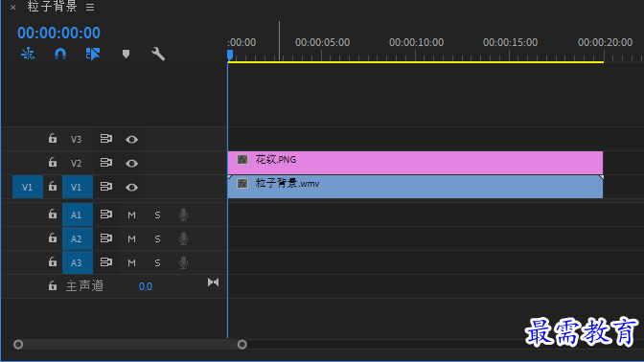This screenshot has width=644, height=362.
Task: Toggle Linked Selection icon
Action: pyautogui.click(x=93, y=54)
